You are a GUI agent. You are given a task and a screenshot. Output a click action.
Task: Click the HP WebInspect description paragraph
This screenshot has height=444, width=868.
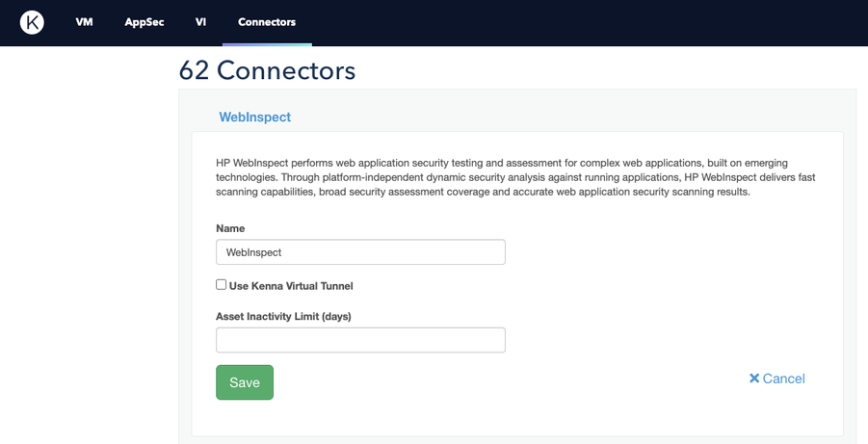point(515,177)
